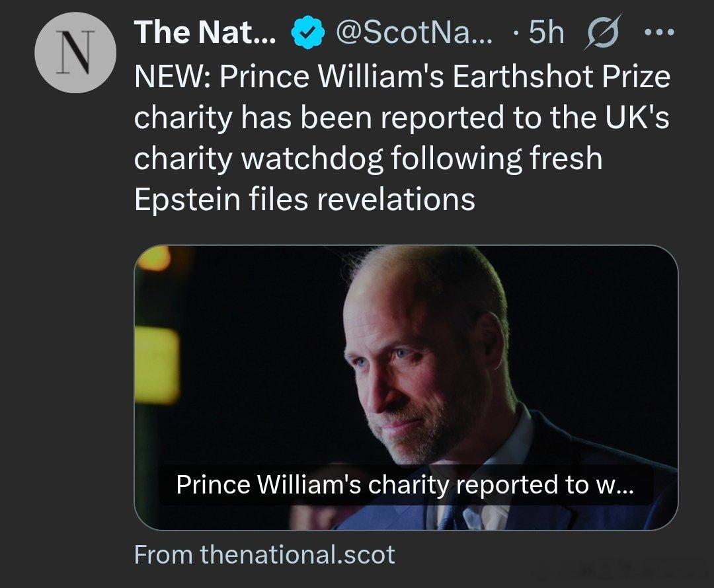Click the text "Epstein files revelations"
714x588 pixels.
click(304, 199)
